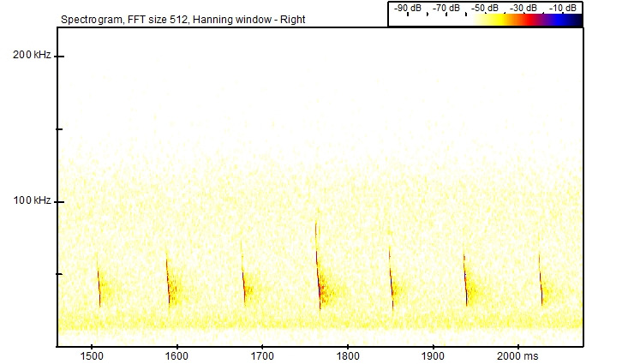Click the 1800 time axis label
The height and width of the screenshot is (364, 640).
[348, 355]
